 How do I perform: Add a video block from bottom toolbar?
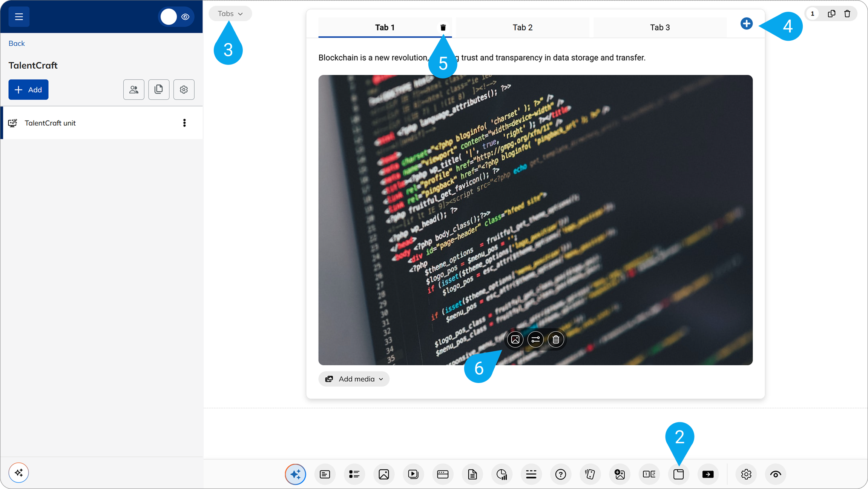coord(413,474)
